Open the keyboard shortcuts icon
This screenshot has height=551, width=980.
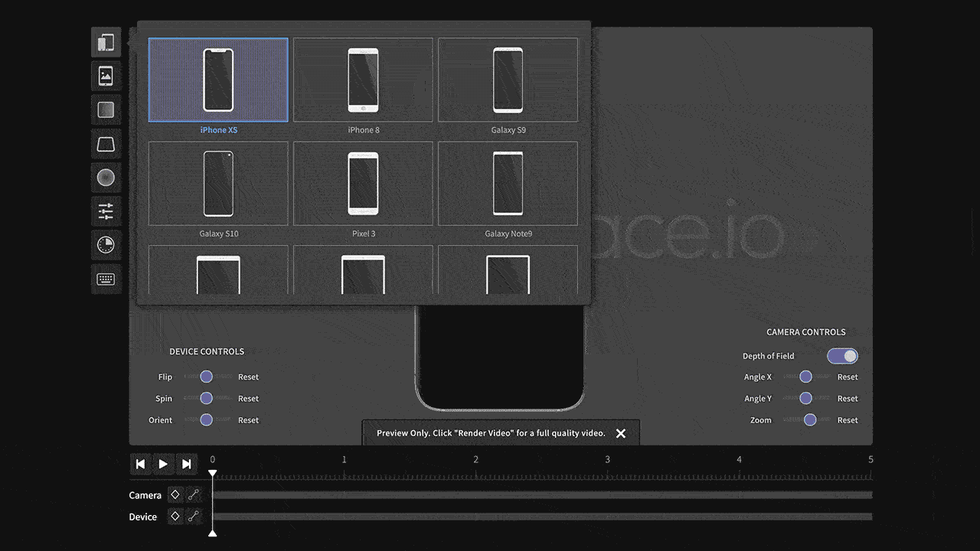(x=106, y=279)
